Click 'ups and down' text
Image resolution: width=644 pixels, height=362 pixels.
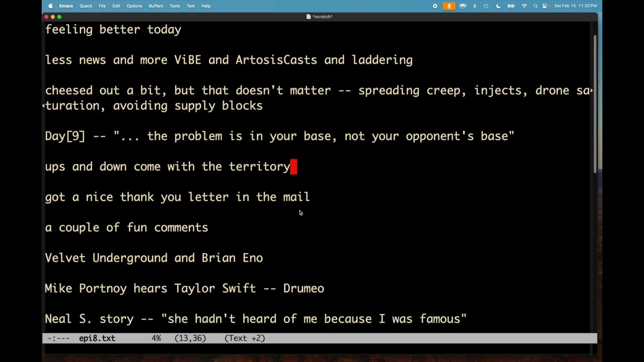86,167
